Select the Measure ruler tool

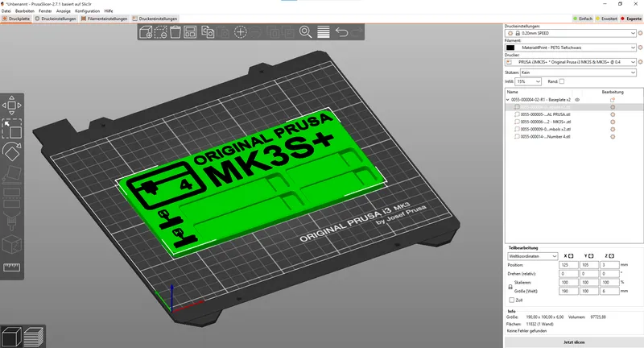pyautogui.click(x=11, y=267)
